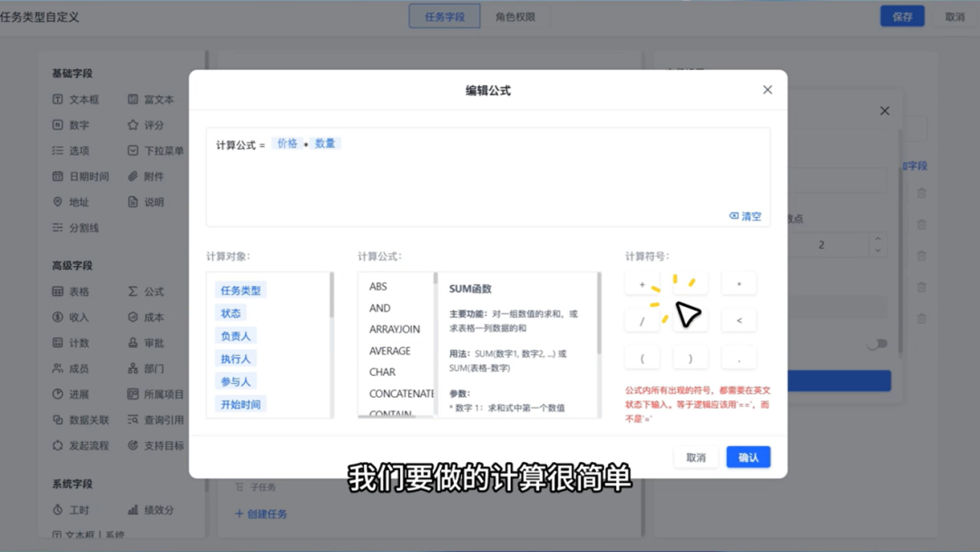Click the function list scrollbar

[x=435, y=279]
